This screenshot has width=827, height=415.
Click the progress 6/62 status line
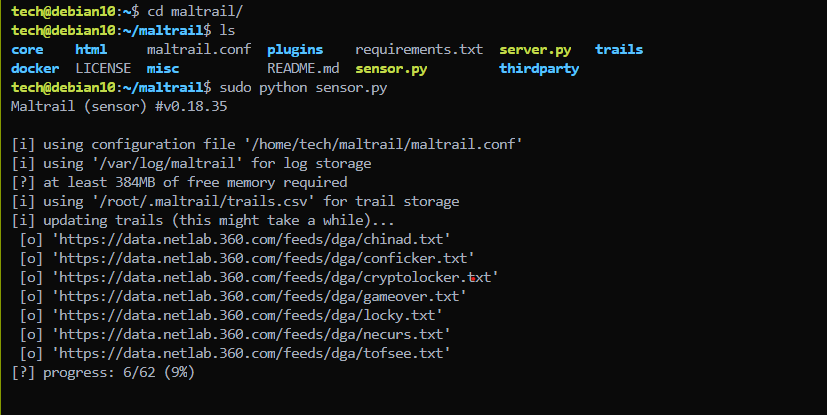tap(103, 372)
